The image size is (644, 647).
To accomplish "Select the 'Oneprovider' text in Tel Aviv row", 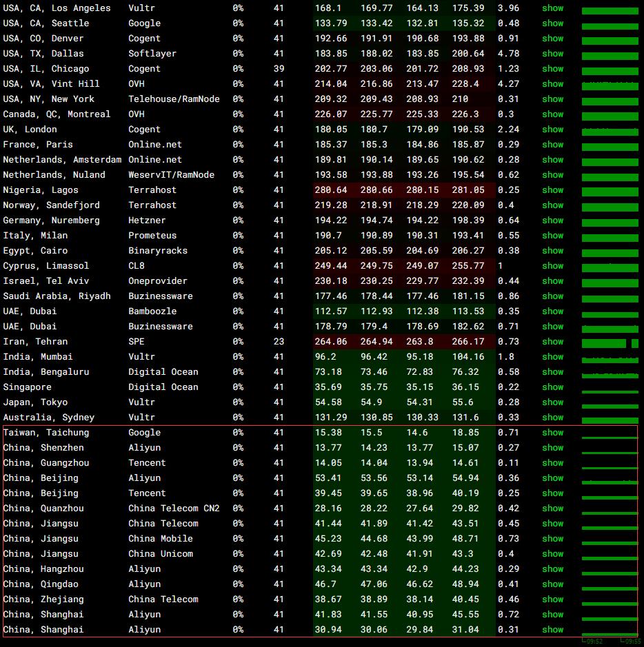I will point(158,281).
